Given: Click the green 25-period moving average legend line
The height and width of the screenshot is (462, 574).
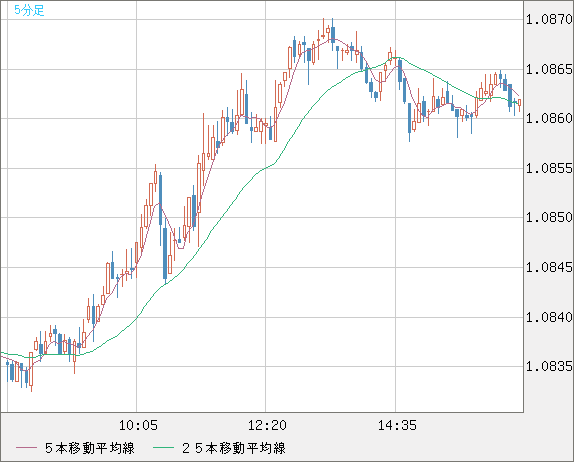Looking at the screenshot, I should [163, 448].
